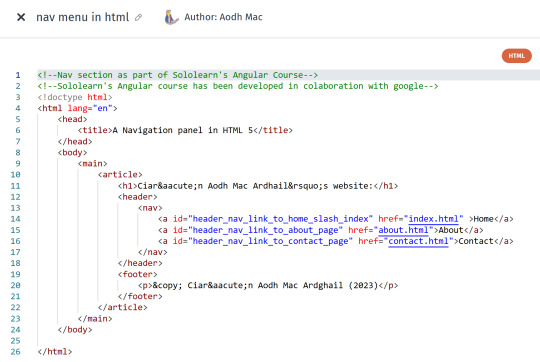Click the opening <head> tag
Viewport: 540px width, 362px height.
pyautogui.click(x=72, y=119)
